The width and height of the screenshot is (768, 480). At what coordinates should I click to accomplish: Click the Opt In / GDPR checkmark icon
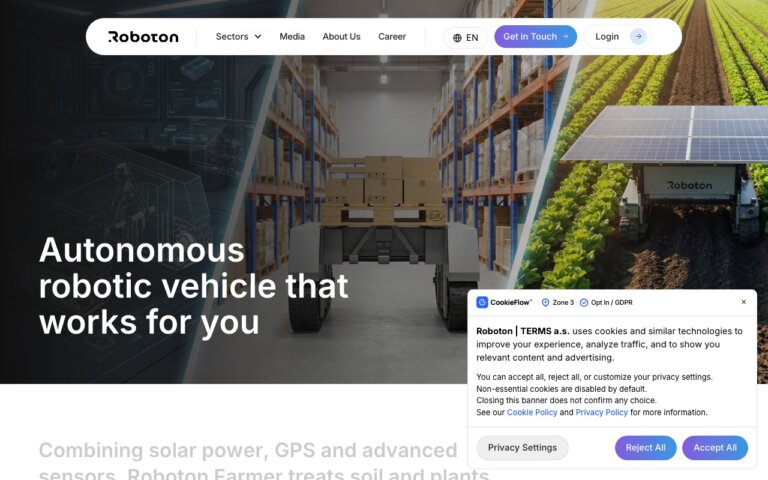point(584,303)
